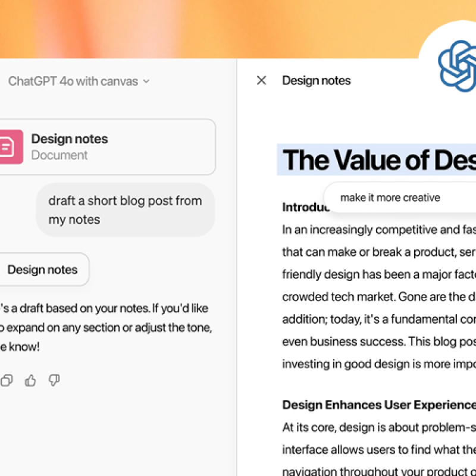Click the "Document" subtitle on the file card

[59, 155]
